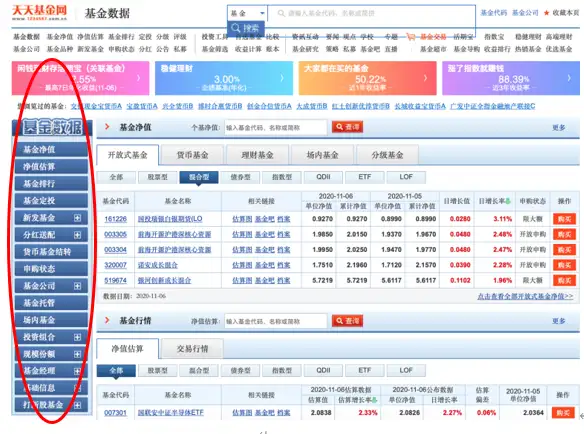584x434 pixels.
Task: Select 混合型 filter in 基金行情 section
Action: pos(199,370)
